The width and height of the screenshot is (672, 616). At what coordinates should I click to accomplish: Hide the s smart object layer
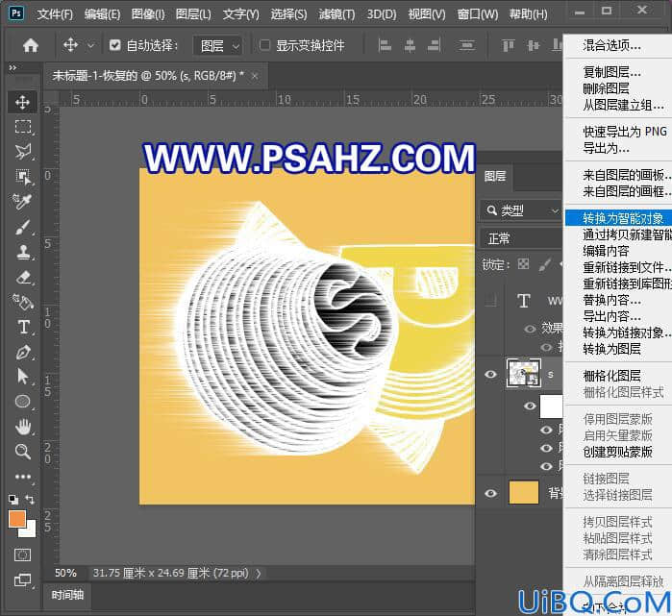(490, 374)
